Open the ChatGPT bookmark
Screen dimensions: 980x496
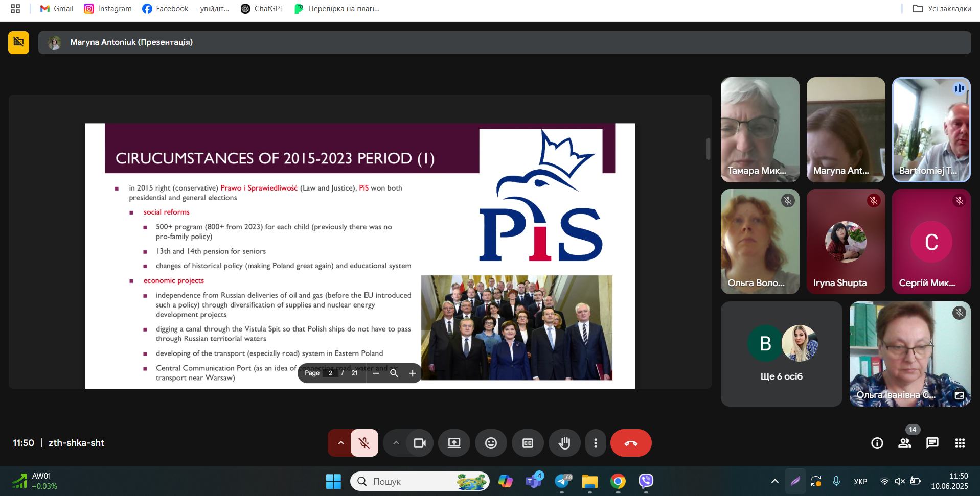(x=262, y=9)
